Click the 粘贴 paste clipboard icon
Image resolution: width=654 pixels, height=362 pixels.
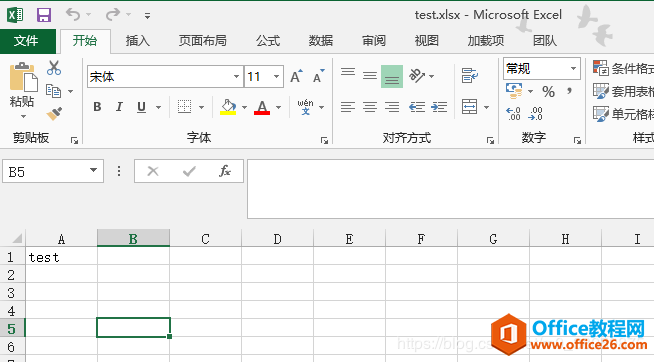(x=23, y=77)
